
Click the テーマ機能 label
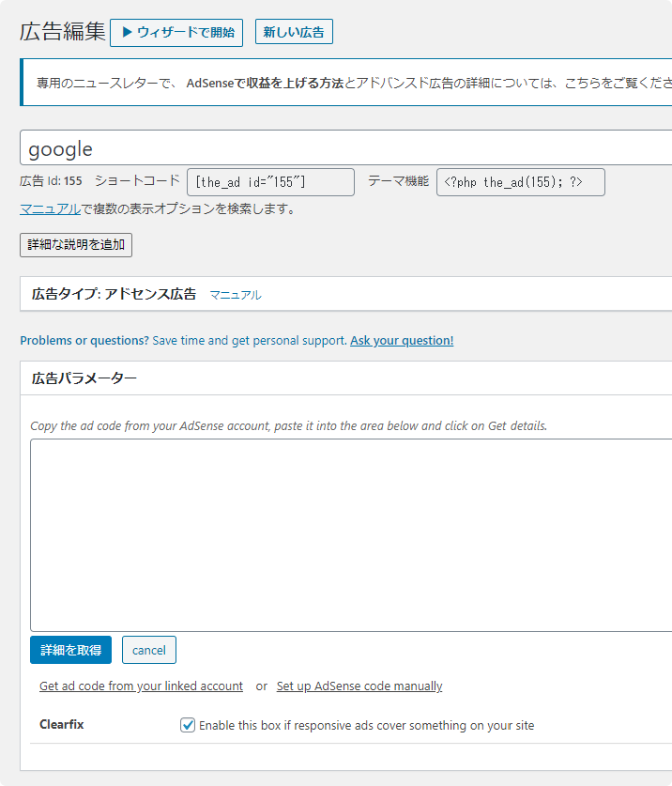coord(398,180)
